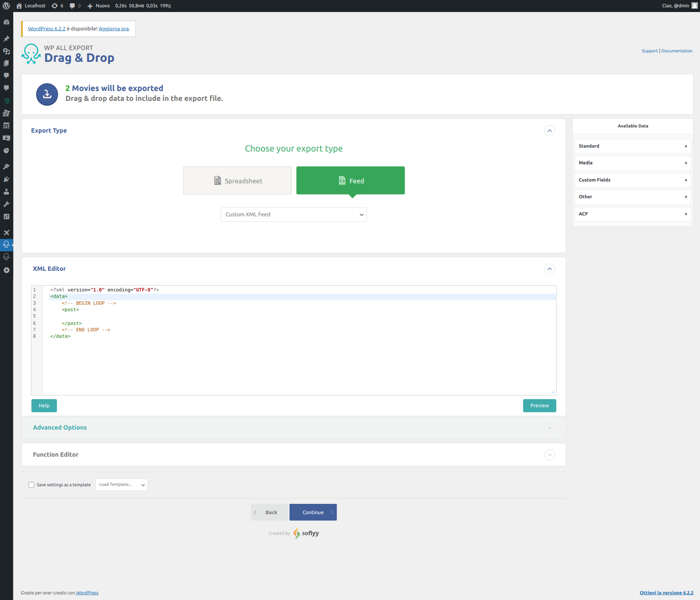This screenshot has width=700, height=600.
Task: Click the admin user avatar in top bar
Action: click(x=694, y=6)
